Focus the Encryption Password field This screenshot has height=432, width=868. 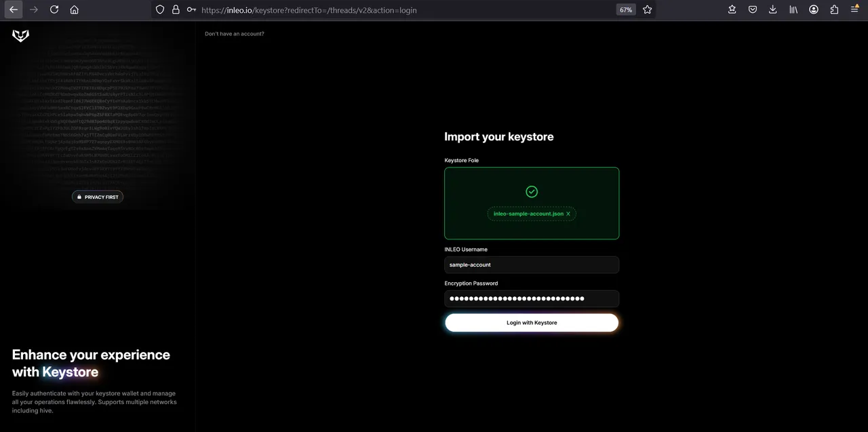pos(532,298)
